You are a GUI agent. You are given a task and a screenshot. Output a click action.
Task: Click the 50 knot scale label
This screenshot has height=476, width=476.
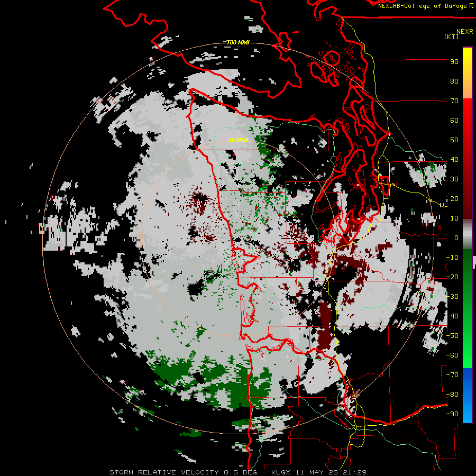click(454, 140)
